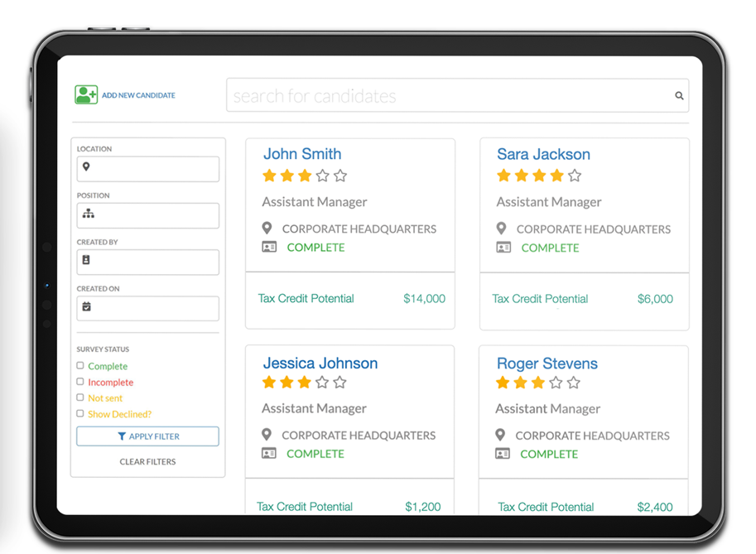Click the calendar icon in Created On field

click(86, 307)
